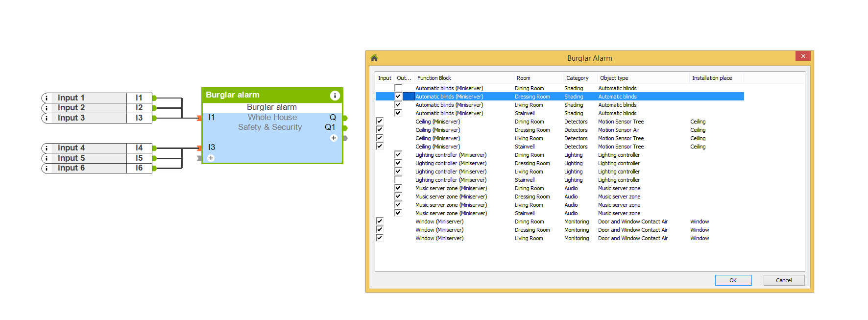
Task: Click the info icon beside Input 6
Action: pyautogui.click(x=47, y=168)
